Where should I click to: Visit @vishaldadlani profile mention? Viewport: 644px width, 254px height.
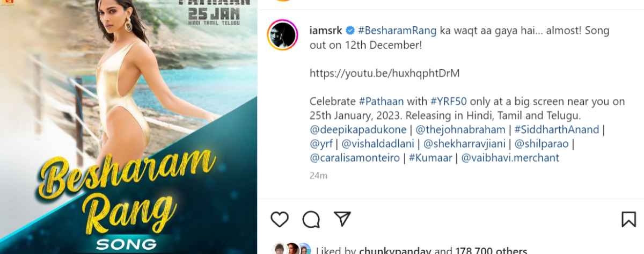click(379, 144)
